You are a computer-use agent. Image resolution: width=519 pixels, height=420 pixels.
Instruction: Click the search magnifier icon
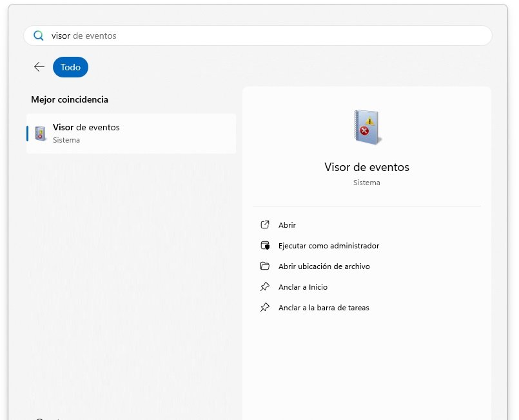coord(39,35)
